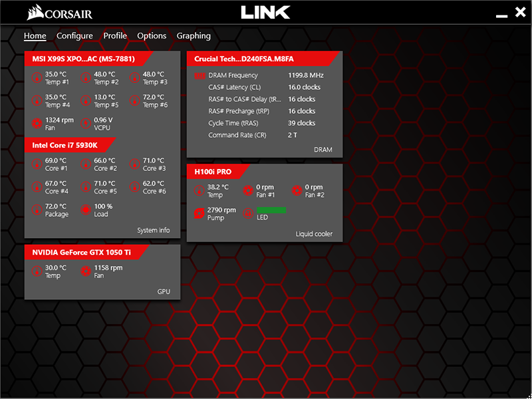This screenshot has height=399, width=532.
Task: Click the GTX 1050 Ti Fan icon
Action: (86, 271)
